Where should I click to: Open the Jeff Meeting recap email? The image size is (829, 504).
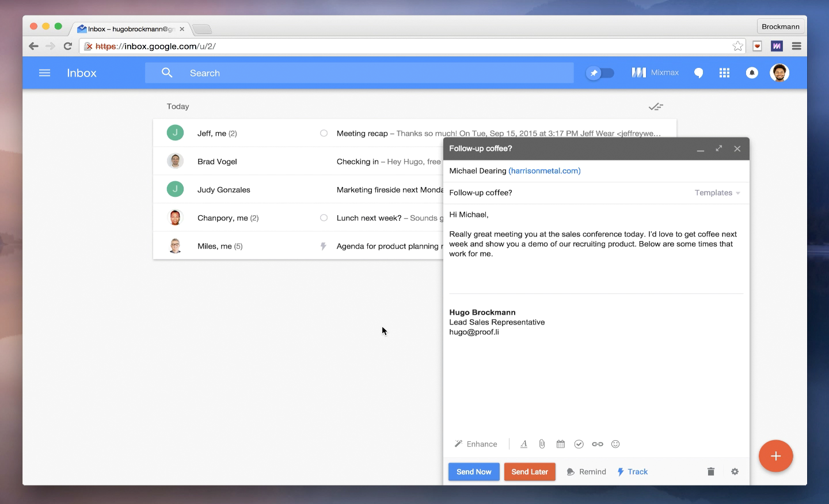click(414, 133)
